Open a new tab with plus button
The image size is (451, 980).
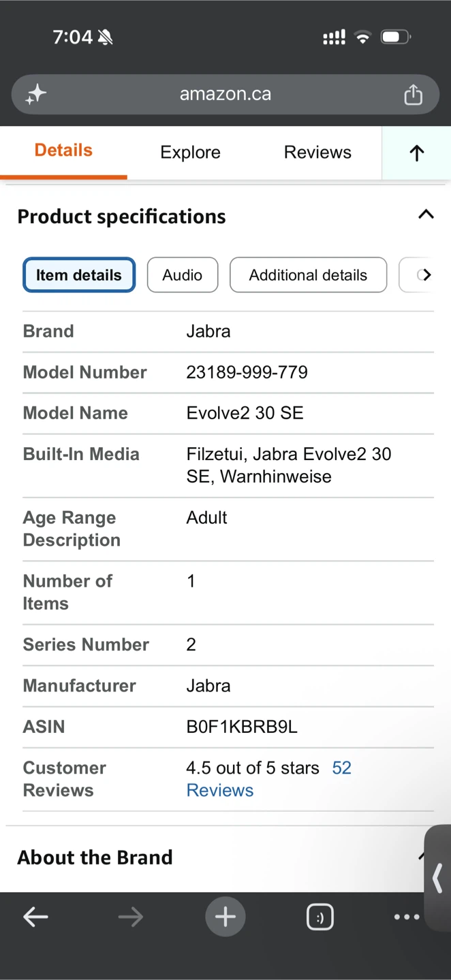click(226, 917)
